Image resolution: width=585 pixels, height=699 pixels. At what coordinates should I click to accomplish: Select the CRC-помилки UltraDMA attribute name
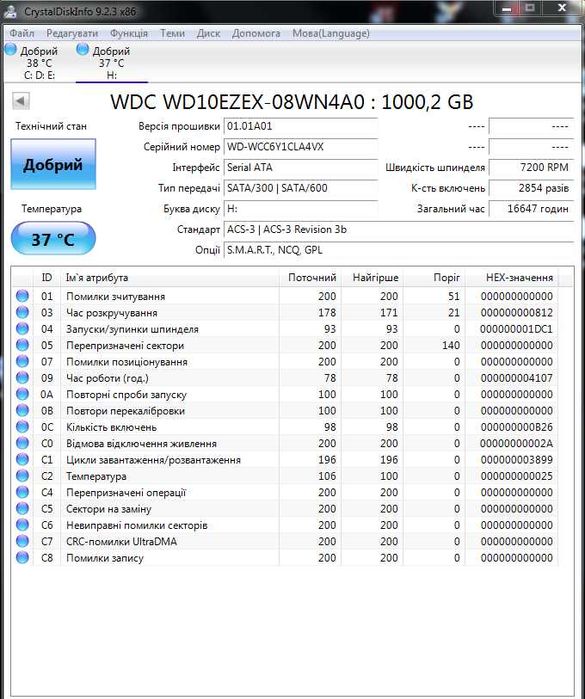(x=121, y=542)
